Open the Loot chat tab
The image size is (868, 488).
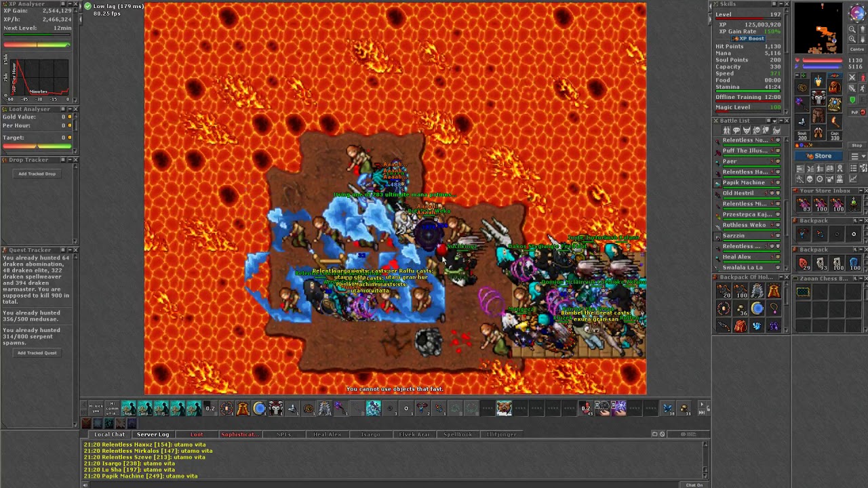[197, 434]
